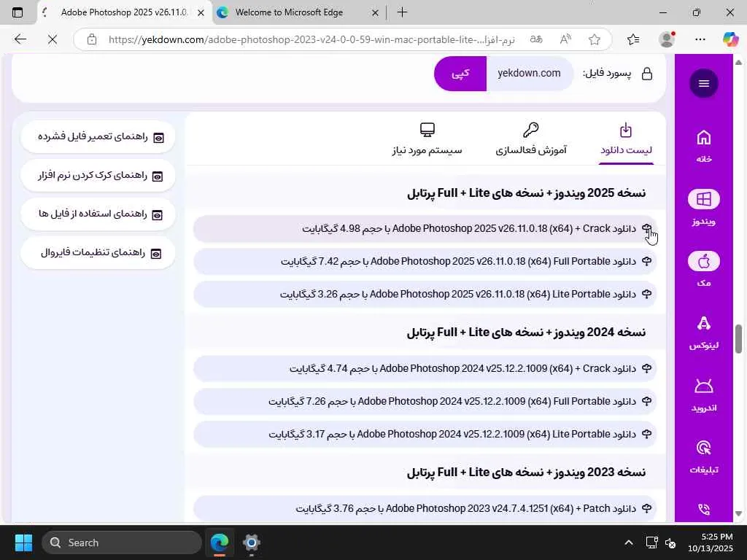This screenshot has width=747, height=560.
Task: Click the phone contact icon in sidebar
Action: 704,510
